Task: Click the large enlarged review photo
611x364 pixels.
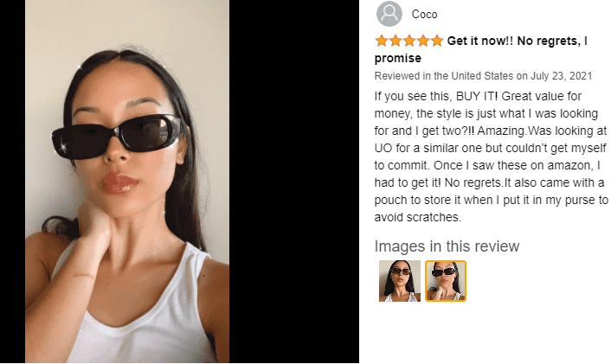Action: pyautogui.click(x=127, y=182)
